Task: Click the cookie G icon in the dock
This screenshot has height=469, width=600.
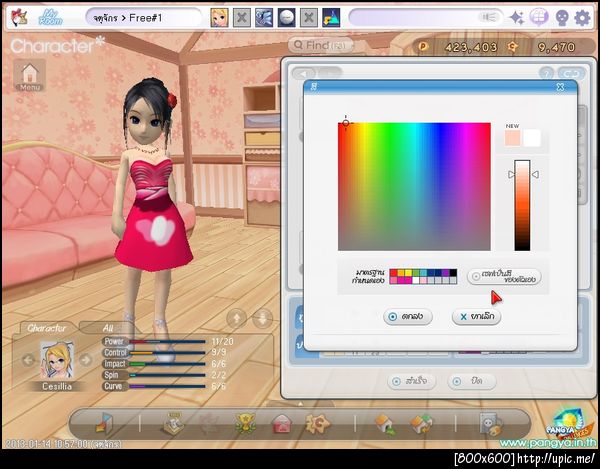Action: point(318,423)
